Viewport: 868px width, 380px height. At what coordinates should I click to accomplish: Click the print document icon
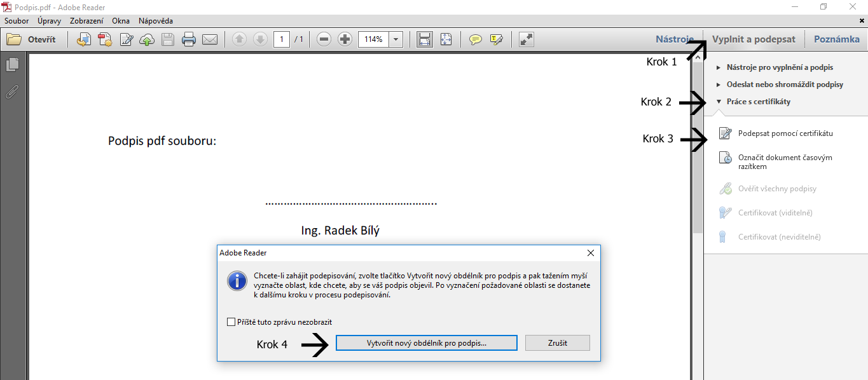point(189,39)
